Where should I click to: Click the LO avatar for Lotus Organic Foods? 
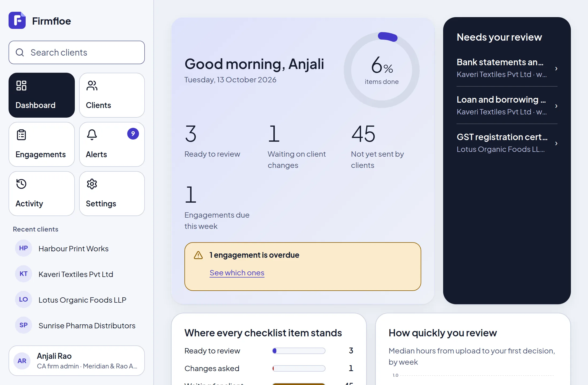(x=24, y=299)
